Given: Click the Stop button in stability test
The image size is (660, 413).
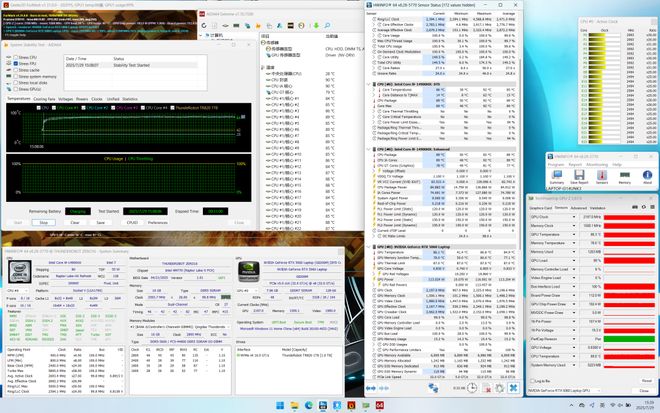Looking at the screenshot, I should tap(43, 222).
